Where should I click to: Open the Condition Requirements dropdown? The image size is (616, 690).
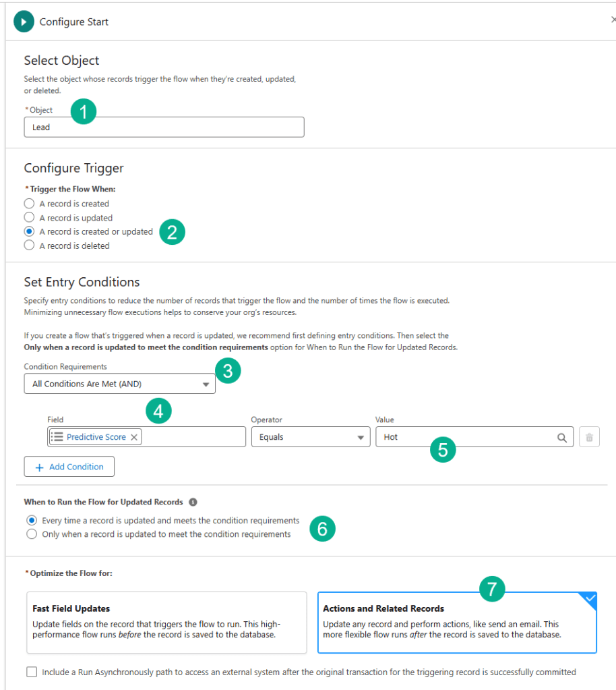click(x=119, y=384)
